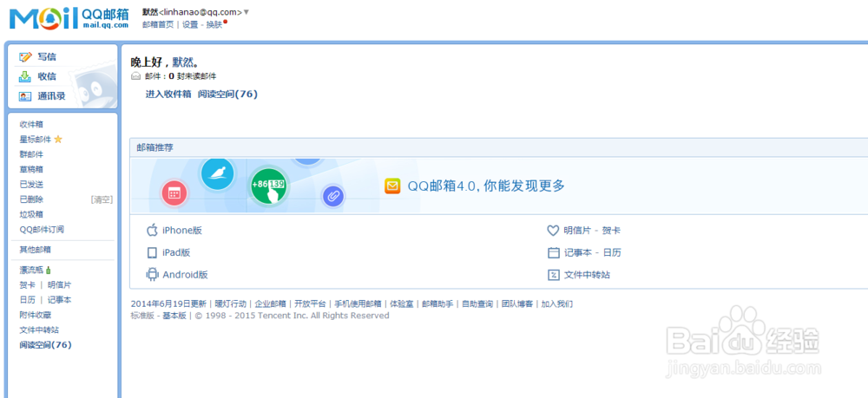Click 加入我们 footer link

[557, 303]
